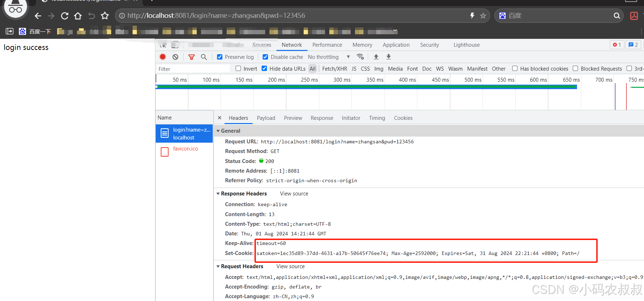Click the red record network log button
Viewport: 644px width, 301px height.
(x=163, y=57)
